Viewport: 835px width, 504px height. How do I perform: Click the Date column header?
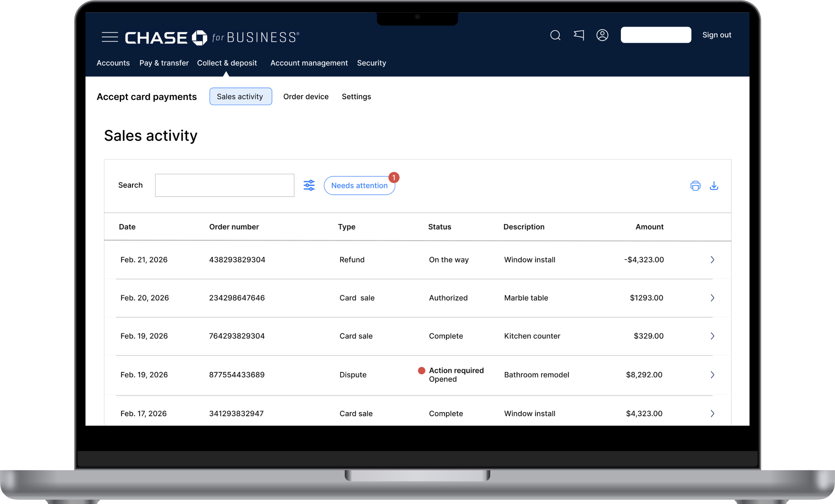(x=127, y=227)
